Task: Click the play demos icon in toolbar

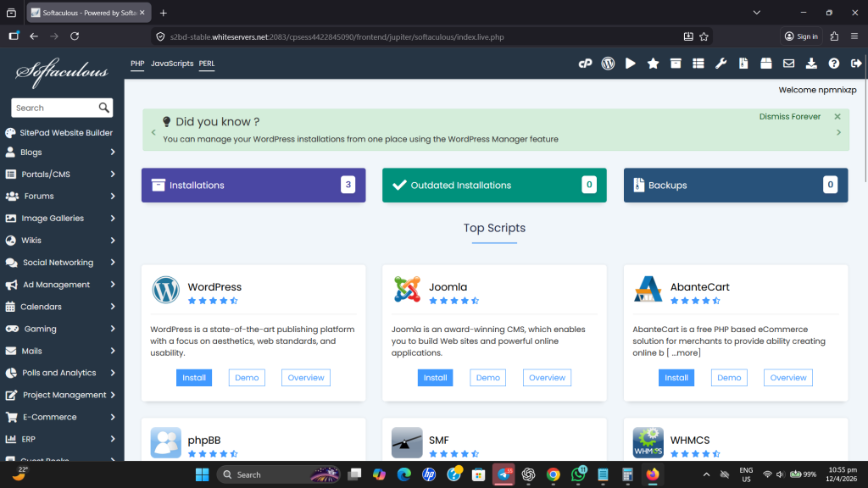Action: point(631,64)
